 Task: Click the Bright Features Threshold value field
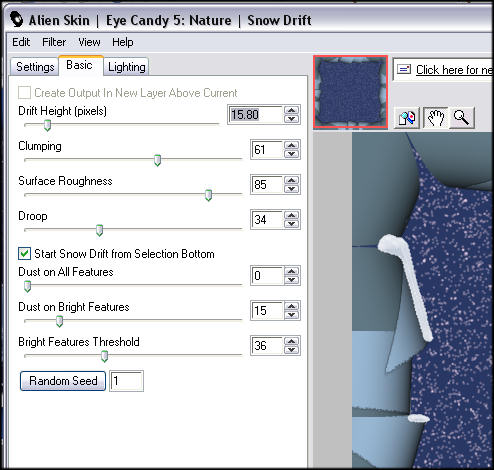click(x=267, y=346)
